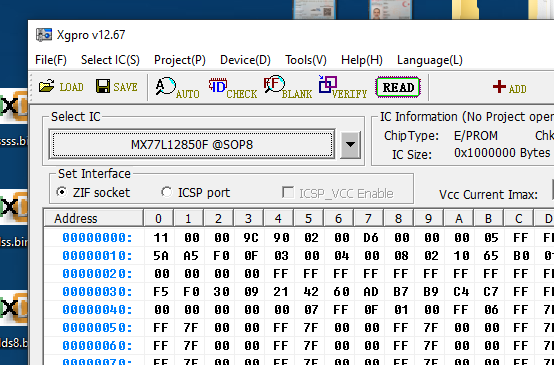
Task: Click hex byte 21 in row 00000030
Action: click(x=281, y=292)
